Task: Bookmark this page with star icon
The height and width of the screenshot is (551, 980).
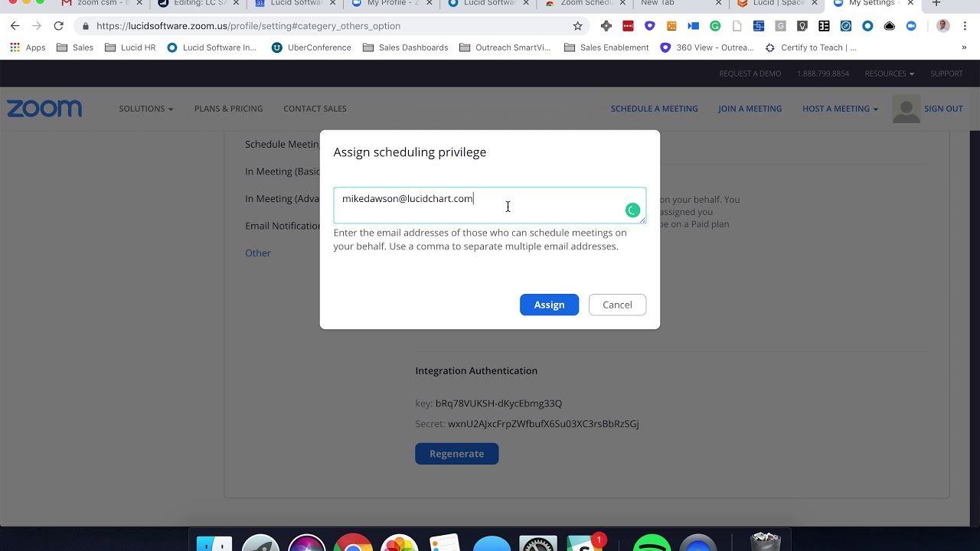Action: point(577,26)
